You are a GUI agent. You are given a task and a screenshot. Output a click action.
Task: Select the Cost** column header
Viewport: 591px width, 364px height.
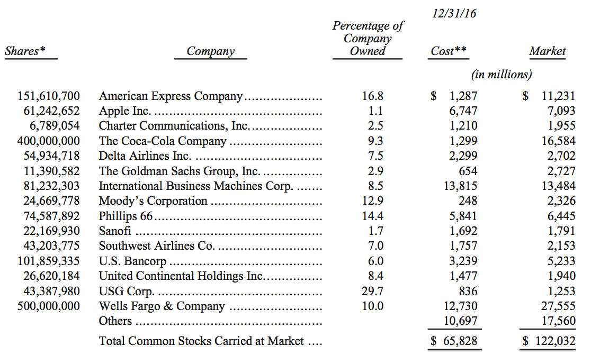click(449, 51)
